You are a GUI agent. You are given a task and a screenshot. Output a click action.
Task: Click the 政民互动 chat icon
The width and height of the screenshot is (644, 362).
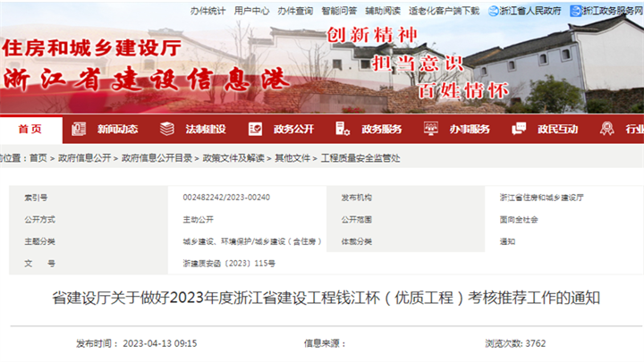tap(519, 129)
